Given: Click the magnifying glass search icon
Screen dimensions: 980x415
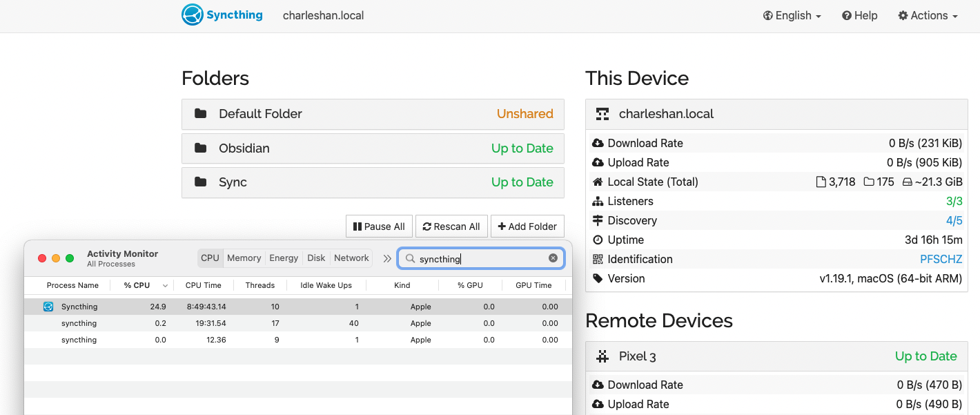Looking at the screenshot, I should pos(410,258).
